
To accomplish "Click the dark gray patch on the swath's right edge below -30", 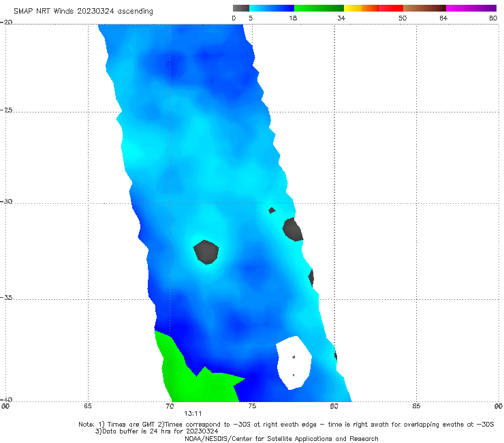I will coord(292,230).
